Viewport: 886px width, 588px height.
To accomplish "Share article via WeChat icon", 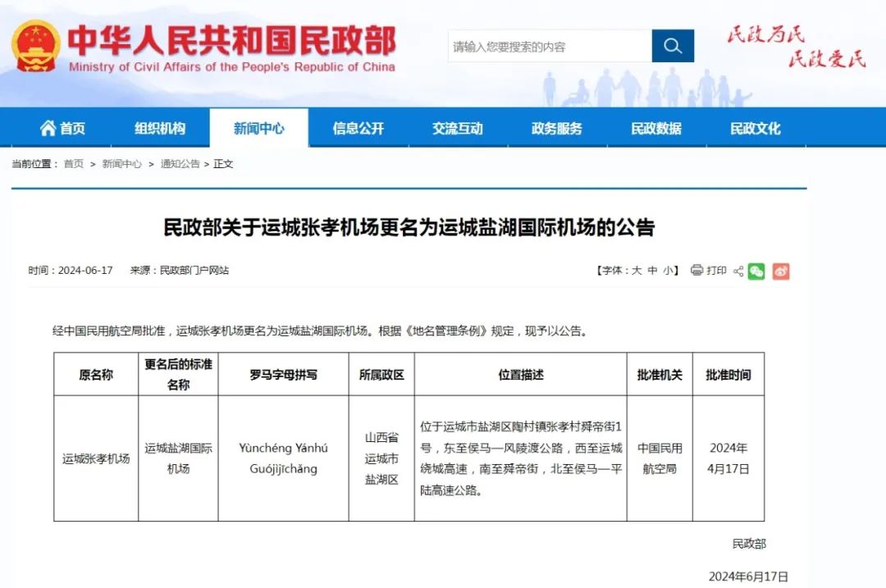I will point(756,271).
